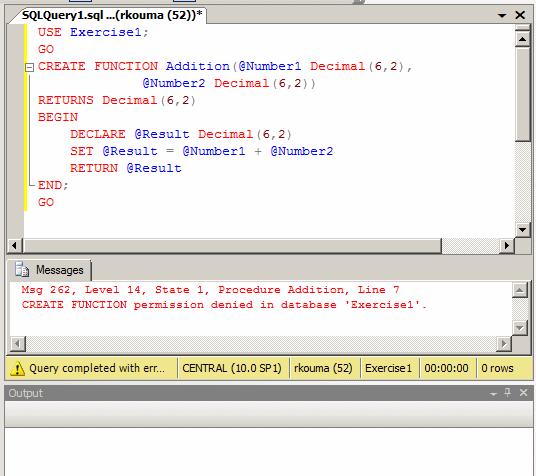Screen dimensions: 536x476
Task: Click 'BEGIN' keyword in code
Action: [x=58, y=117]
